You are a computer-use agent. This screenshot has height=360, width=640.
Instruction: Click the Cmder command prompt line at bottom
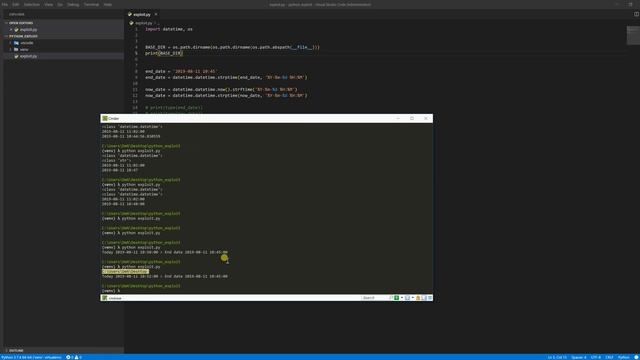point(111,291)
